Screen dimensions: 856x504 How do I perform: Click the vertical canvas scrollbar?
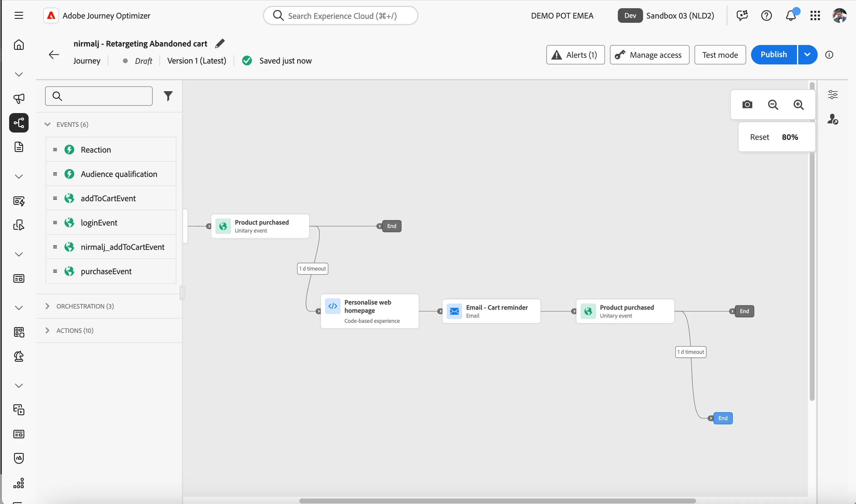click(812, 242)
